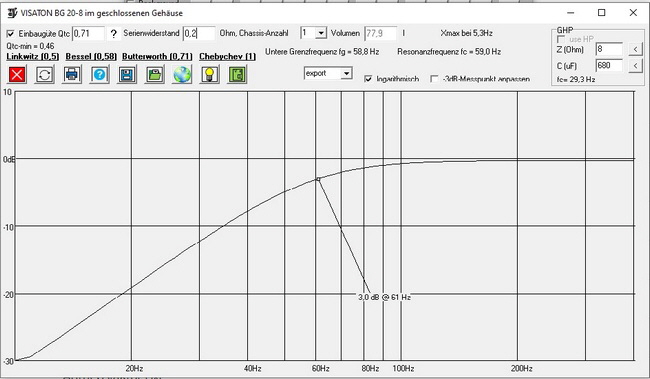Click the 100Hz axis label
The image size is (650, 379).
(x=403, y=368)
